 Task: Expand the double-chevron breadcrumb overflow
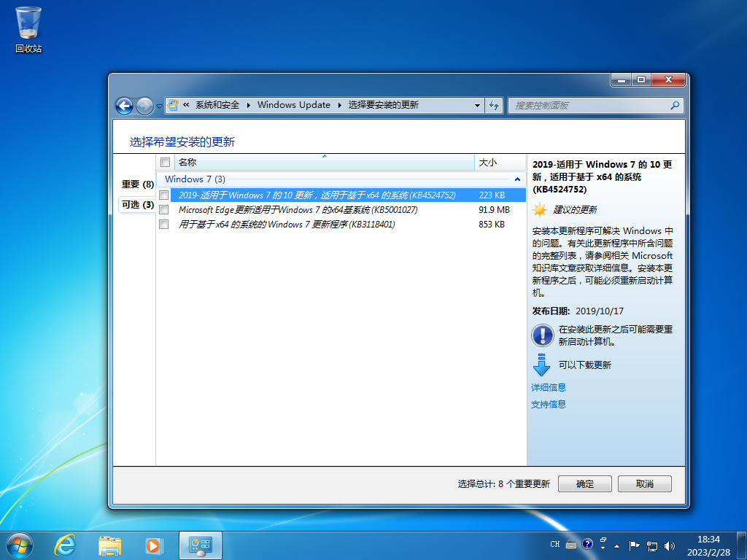[186, 105]
